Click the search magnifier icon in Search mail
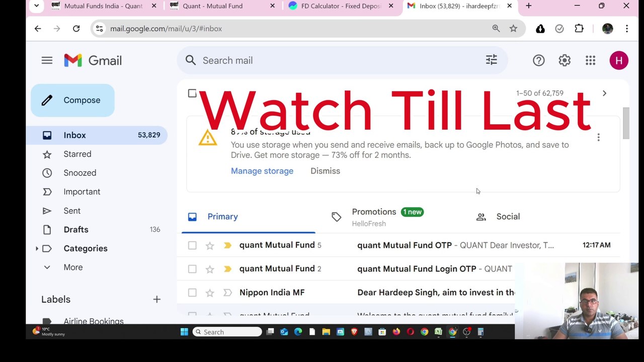Image resolution: width=644 pixels, height=362 pixels. [190, 60]
